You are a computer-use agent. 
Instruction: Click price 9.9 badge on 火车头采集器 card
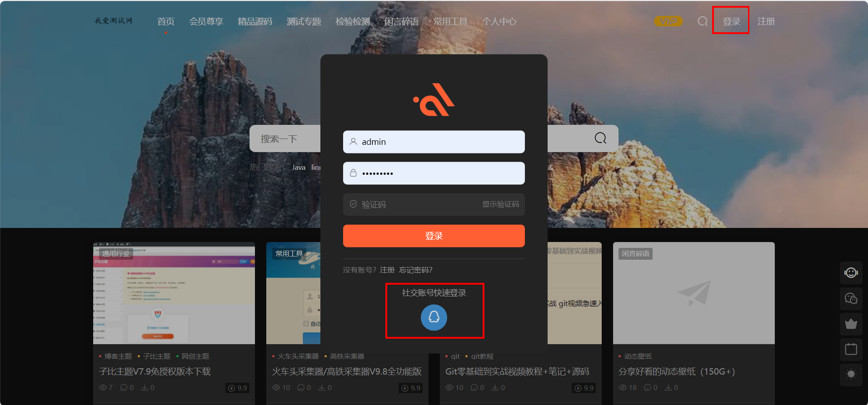pyautogui.click(x=411, y=388)
